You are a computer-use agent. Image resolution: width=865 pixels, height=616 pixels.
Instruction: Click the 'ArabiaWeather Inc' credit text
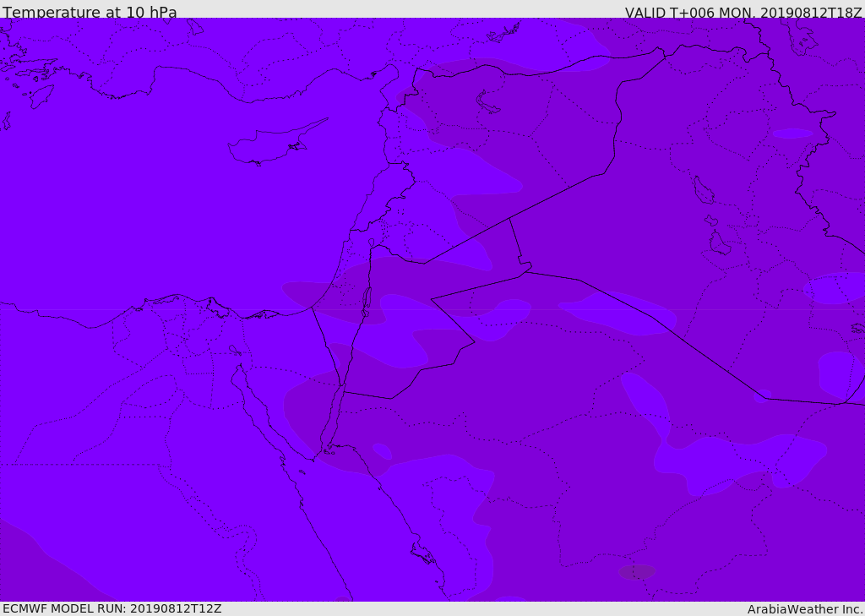point(804,609)
